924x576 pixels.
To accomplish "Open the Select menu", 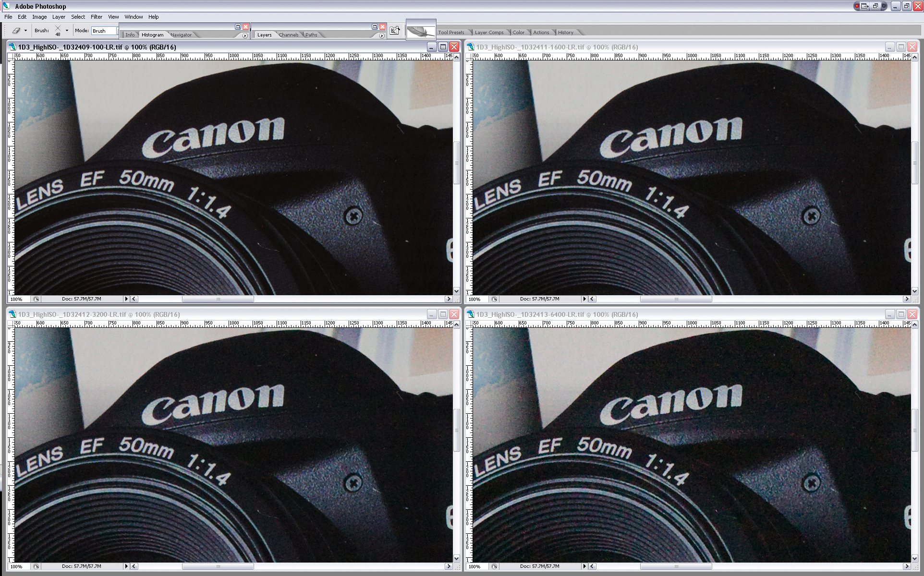I will pyautogui.click(x=78, y=17).
